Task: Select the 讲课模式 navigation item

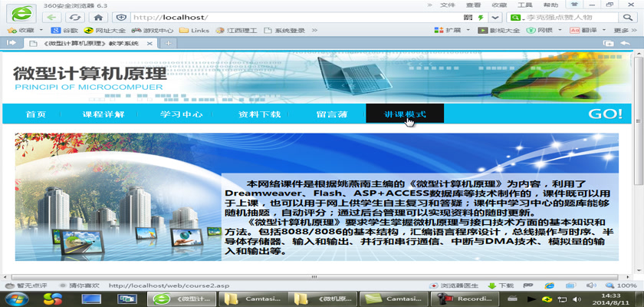Action: (x=405, y=114)
